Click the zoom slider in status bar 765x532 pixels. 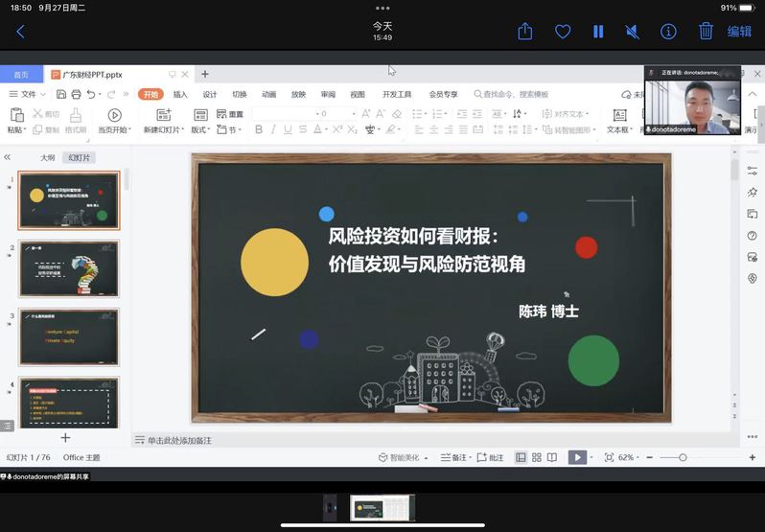(683, 458)
